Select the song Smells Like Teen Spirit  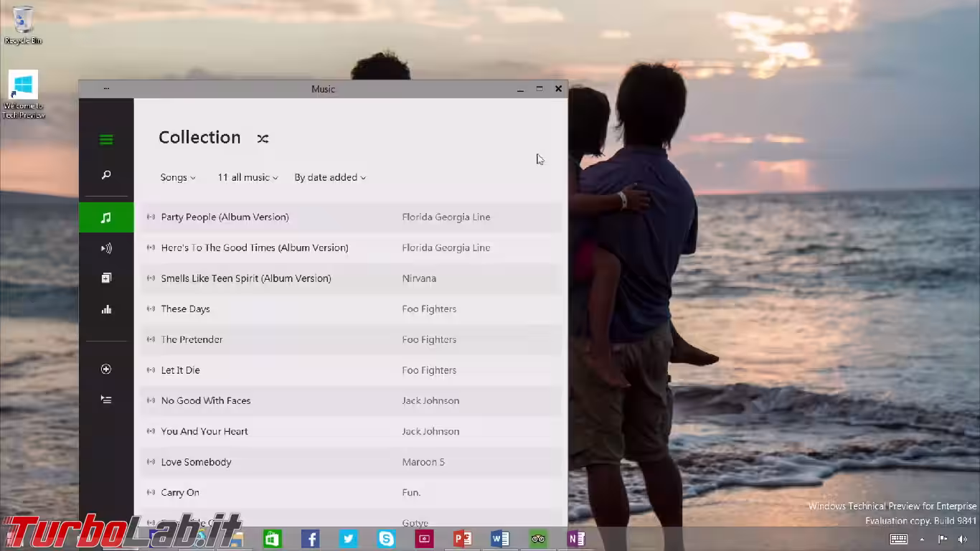246,278
